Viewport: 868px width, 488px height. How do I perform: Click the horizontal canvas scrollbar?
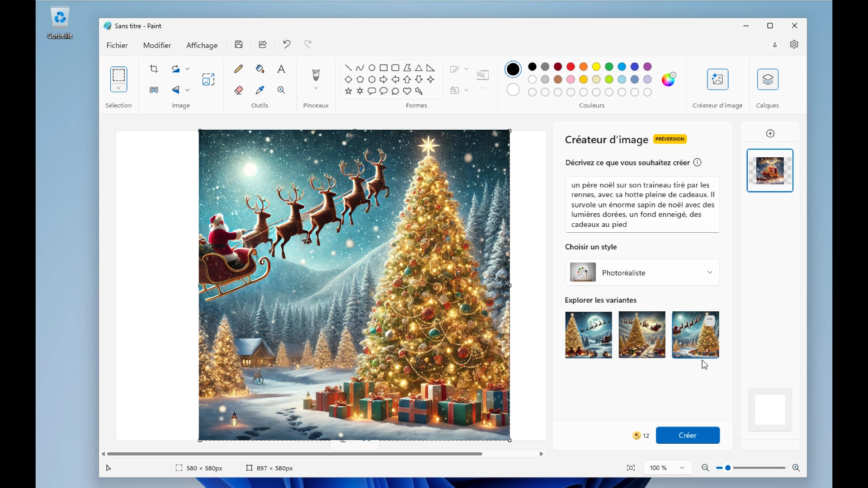click(x=295, y=454)
